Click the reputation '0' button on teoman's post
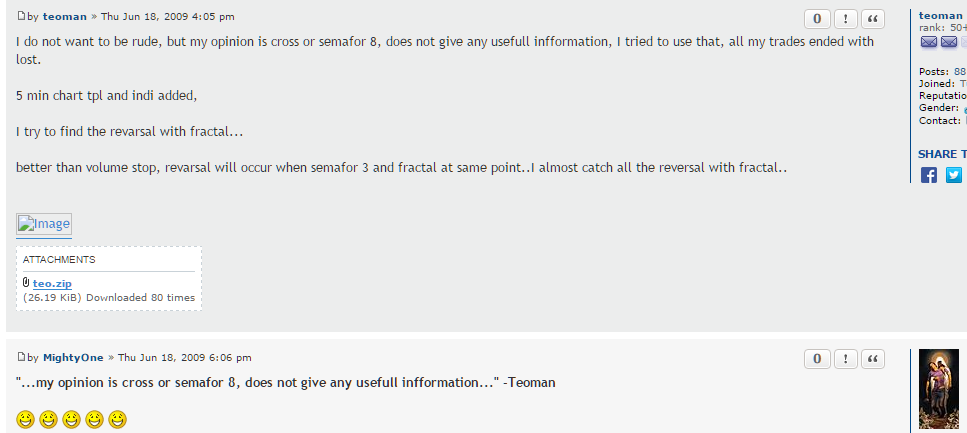 click(817, 18)
